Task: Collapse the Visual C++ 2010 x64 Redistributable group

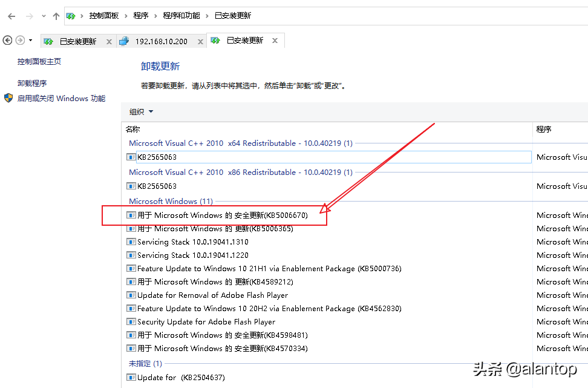Action: 241,143
